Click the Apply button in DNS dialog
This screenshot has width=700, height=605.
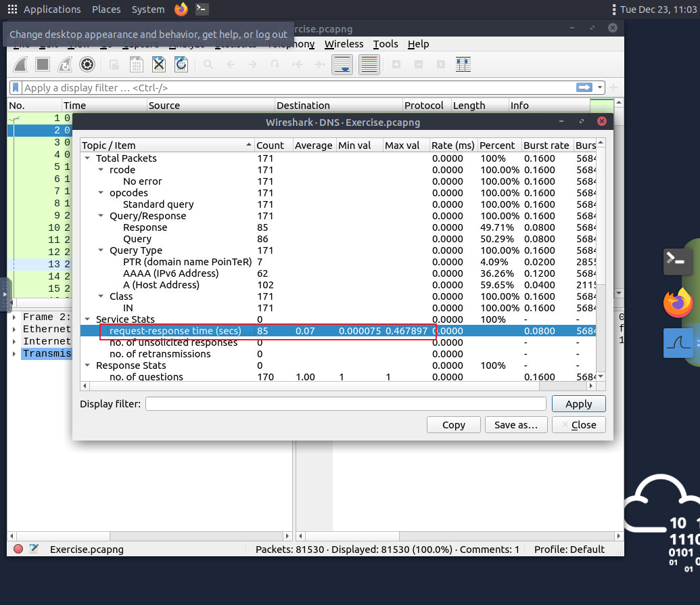578,404
